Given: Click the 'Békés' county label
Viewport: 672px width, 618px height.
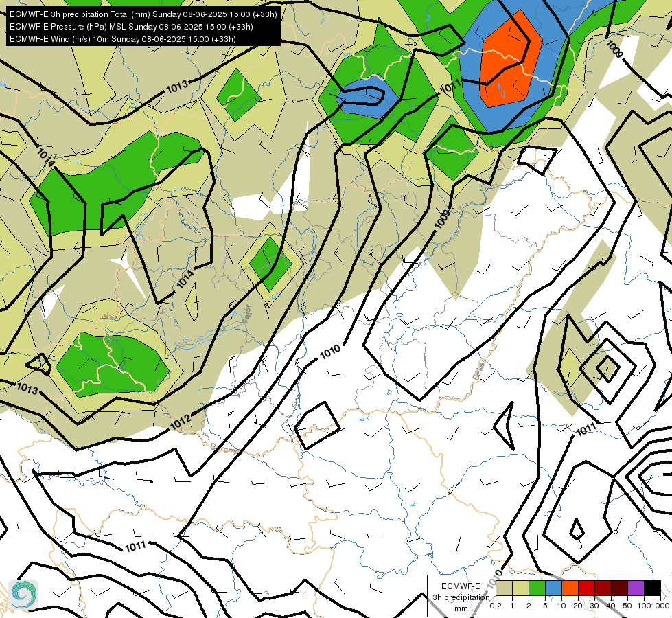Looking at the screenshot, I should coord(480,369).
